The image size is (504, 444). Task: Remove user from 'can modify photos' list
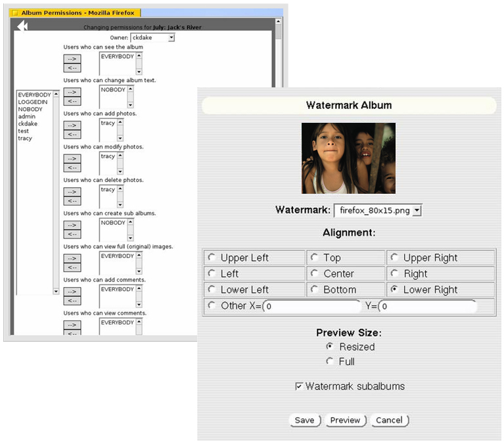pos(72,167)
